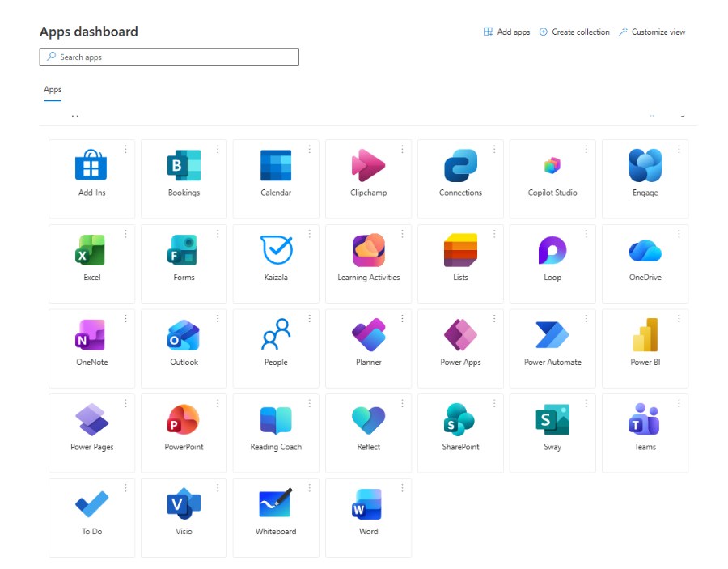This screenshot has height=569, width=728.
Task: Launch the Power Apps icon
Action: [460, 334]
